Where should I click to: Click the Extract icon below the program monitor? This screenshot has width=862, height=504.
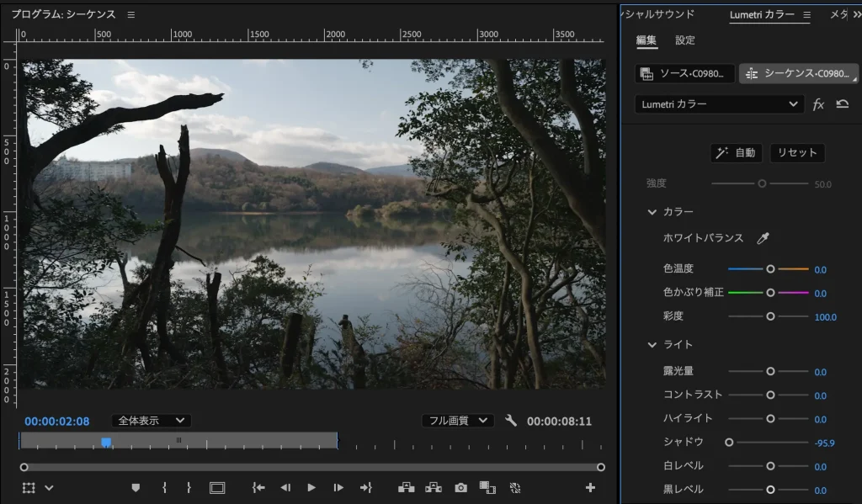click(433, 487)
